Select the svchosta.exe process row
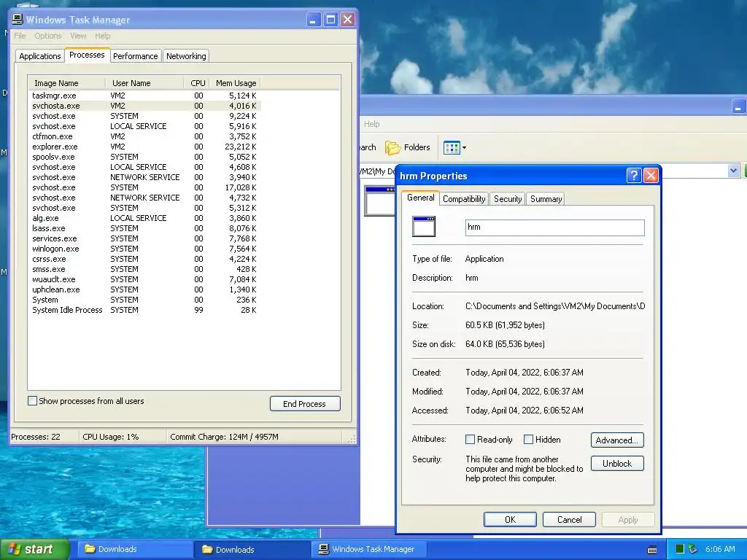The width and height of the screenshot is (747, 560). click(x=144, y=106)
